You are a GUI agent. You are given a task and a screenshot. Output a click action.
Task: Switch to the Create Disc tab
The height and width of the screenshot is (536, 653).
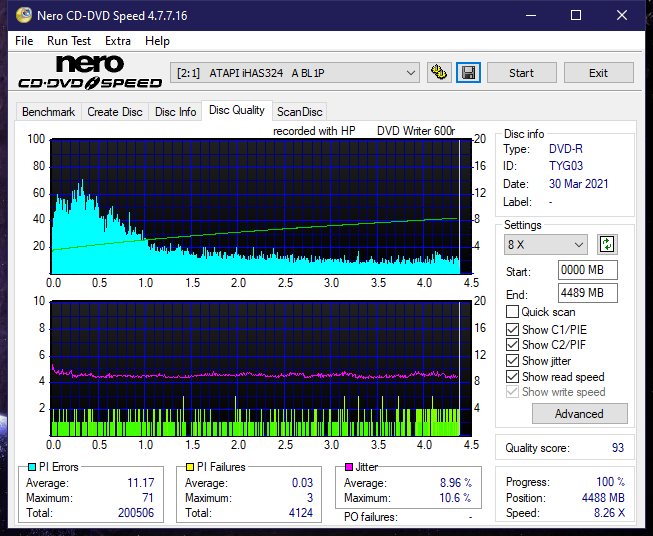coord(115,112)
